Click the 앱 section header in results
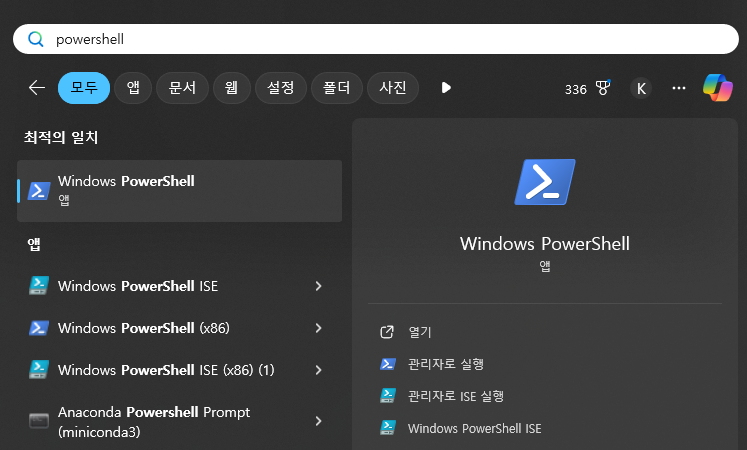Viewport: 747px width, 450px height. [x=34, y=244]
